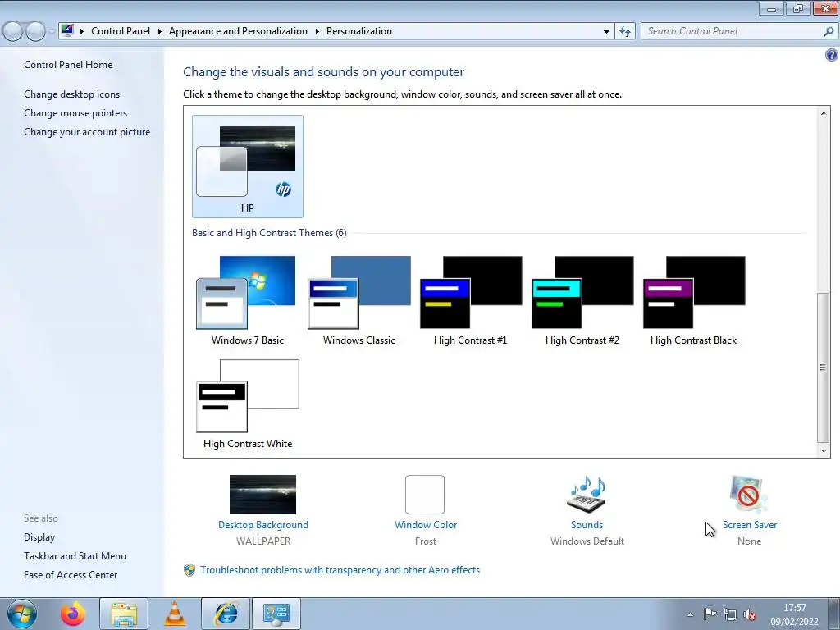Viewport: 840px width, 630px height.
Task: Open Display under See also
Action: [x=39, y=537]
